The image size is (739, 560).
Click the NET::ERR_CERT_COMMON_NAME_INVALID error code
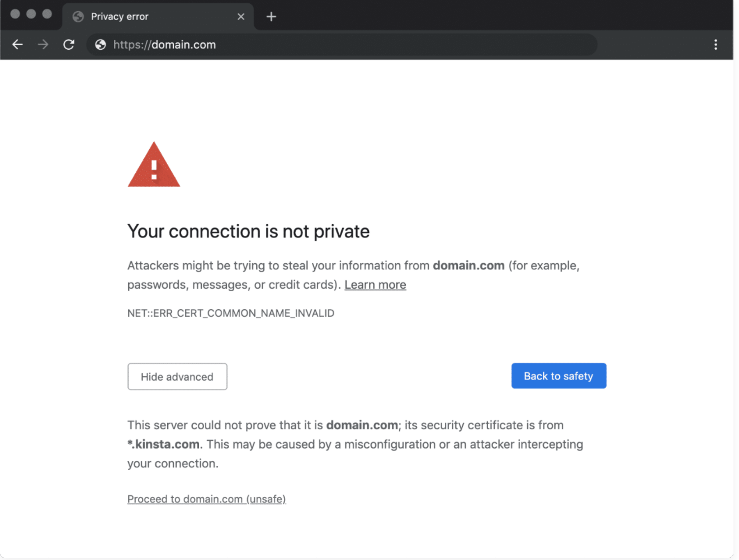(231, 313)
